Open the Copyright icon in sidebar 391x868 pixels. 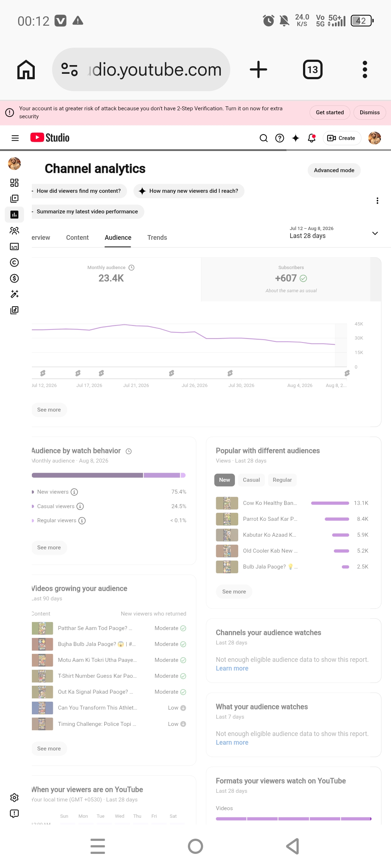pyautogui.click(x=14, y=262)
